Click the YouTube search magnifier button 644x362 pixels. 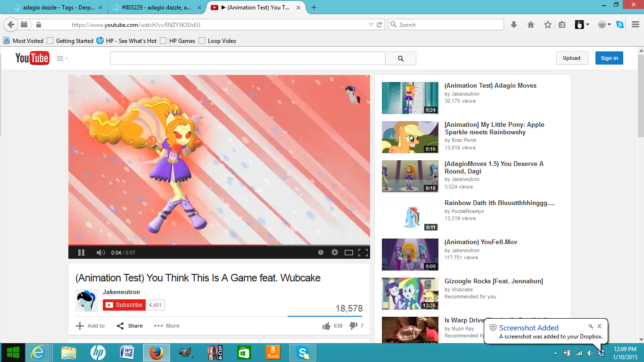tap(401, 58)
